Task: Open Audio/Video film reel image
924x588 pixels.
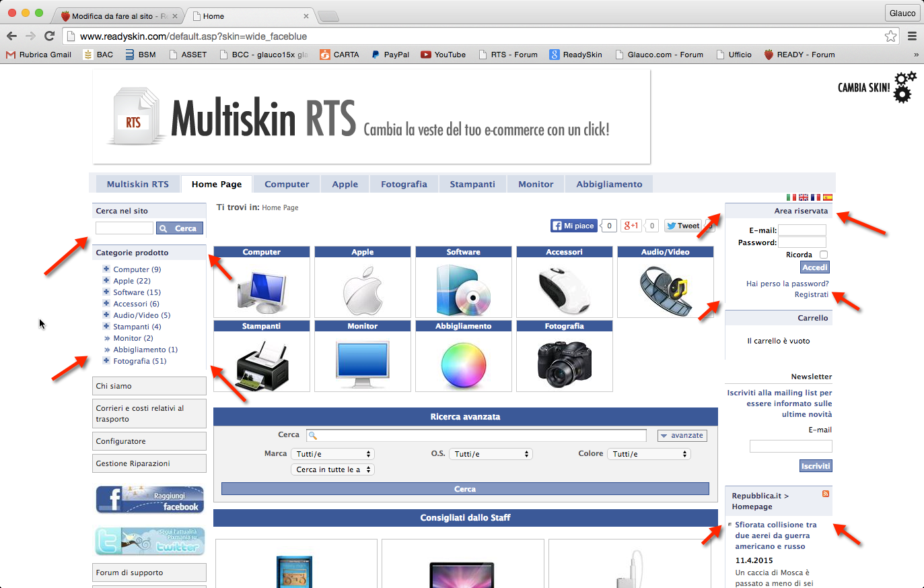Action: pos(666,288)
